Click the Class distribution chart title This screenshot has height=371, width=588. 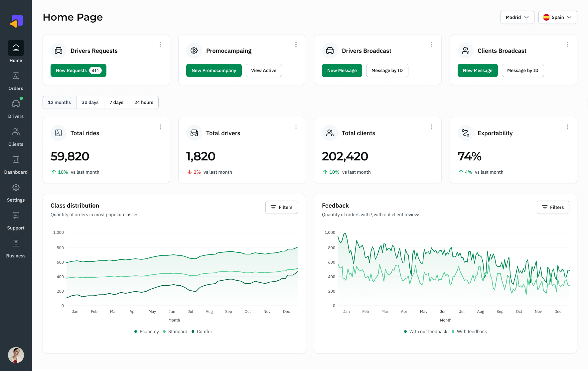pos(75,206)
